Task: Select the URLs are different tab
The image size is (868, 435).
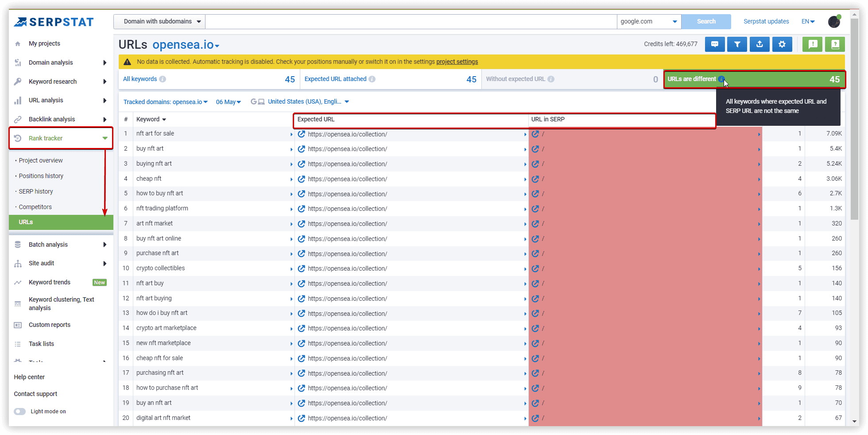Action: point(755,79)
